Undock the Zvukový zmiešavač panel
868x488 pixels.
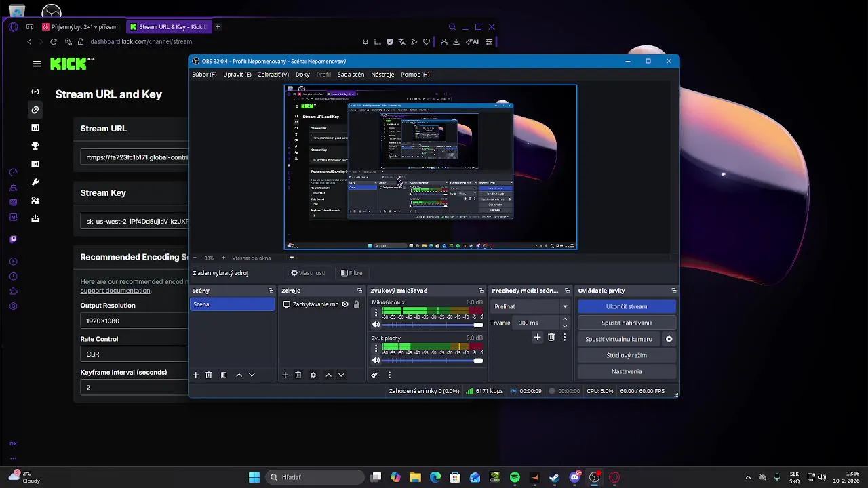(x=481, y=291)
